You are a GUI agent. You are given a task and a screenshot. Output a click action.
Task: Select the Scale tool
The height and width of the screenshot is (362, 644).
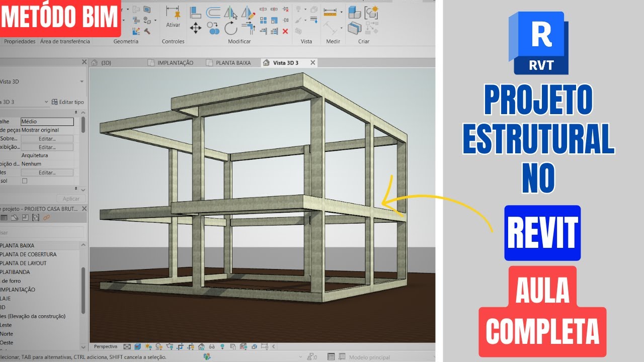pyautogui.click(x=274, y=21)
